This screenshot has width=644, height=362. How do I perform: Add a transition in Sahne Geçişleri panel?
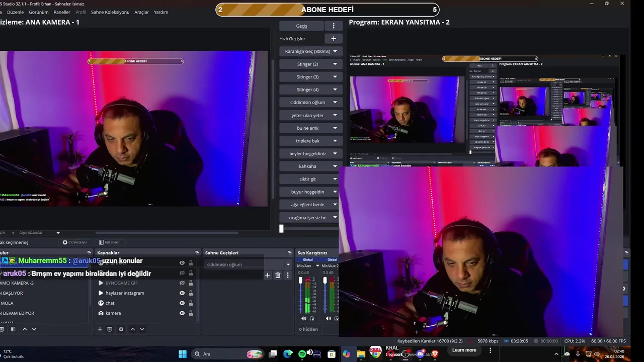[268, 275]
